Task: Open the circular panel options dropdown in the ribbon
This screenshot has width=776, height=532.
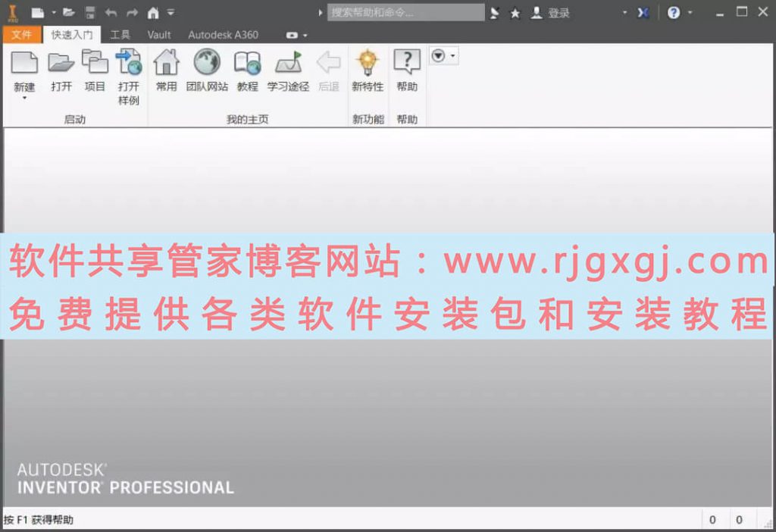Action: [443, 56]
